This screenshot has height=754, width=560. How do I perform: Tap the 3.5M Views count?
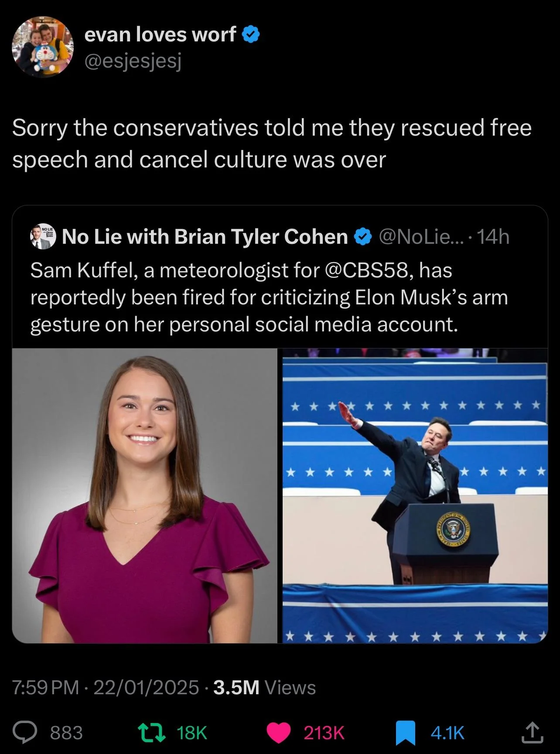[x=265, y=688]
